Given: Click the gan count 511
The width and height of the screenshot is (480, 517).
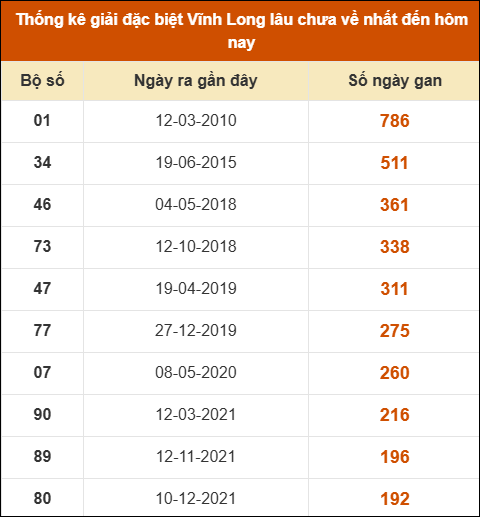Looking at the screenshot, I should coord(395,163).
